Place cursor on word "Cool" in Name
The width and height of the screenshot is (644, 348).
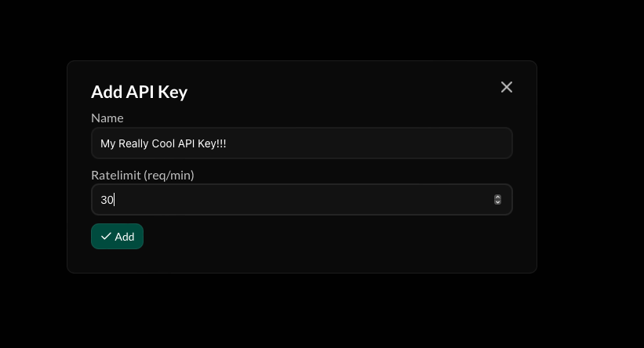[x=166, y=144]
